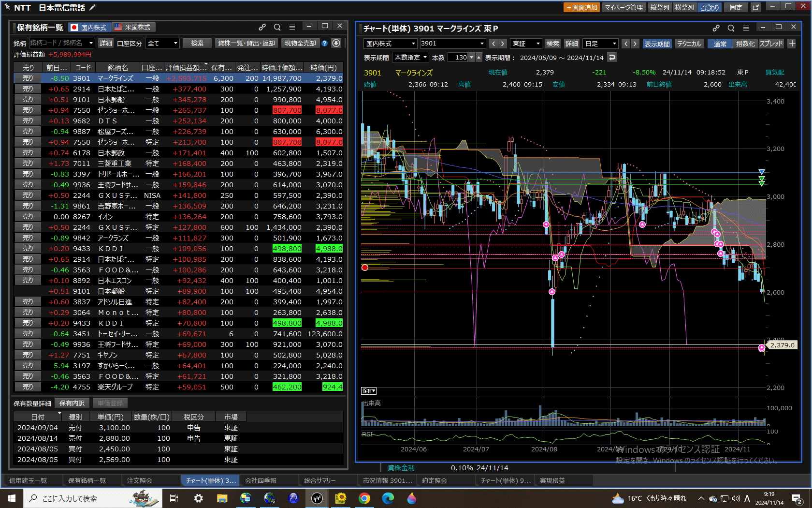Screen dimensions: 812x508
Task: Toggle 国内株式 market filter
Action: coord(90,28)
